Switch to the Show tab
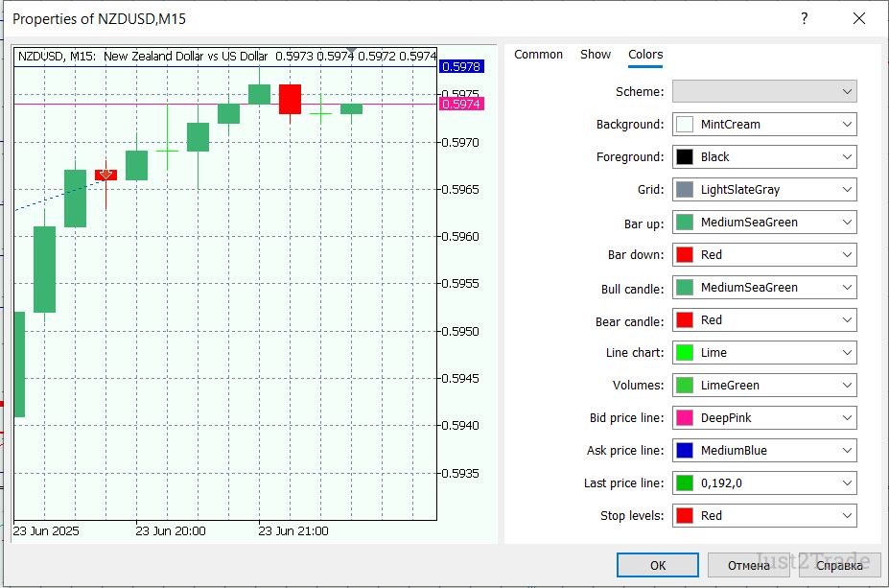Screen dimensions: 889x588 pyautogui.click(x=596, y=55)
